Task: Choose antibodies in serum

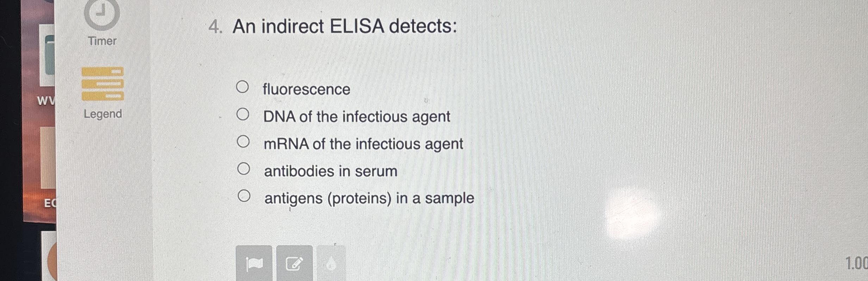Action: (244, 168)
